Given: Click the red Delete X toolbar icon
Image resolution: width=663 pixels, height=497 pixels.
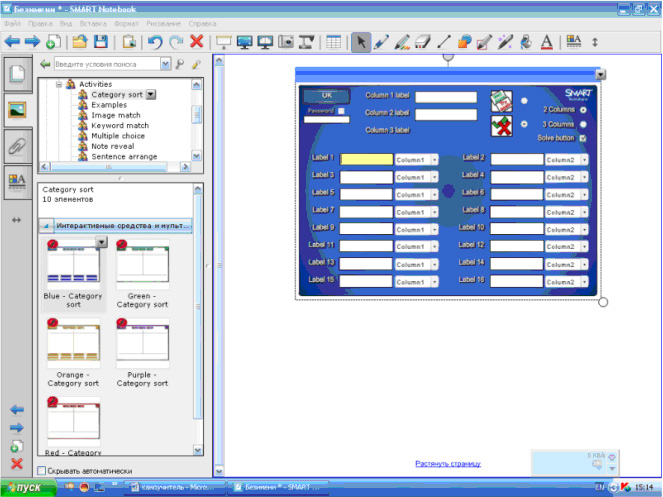Looking at the screenshot, I should 196,42.
